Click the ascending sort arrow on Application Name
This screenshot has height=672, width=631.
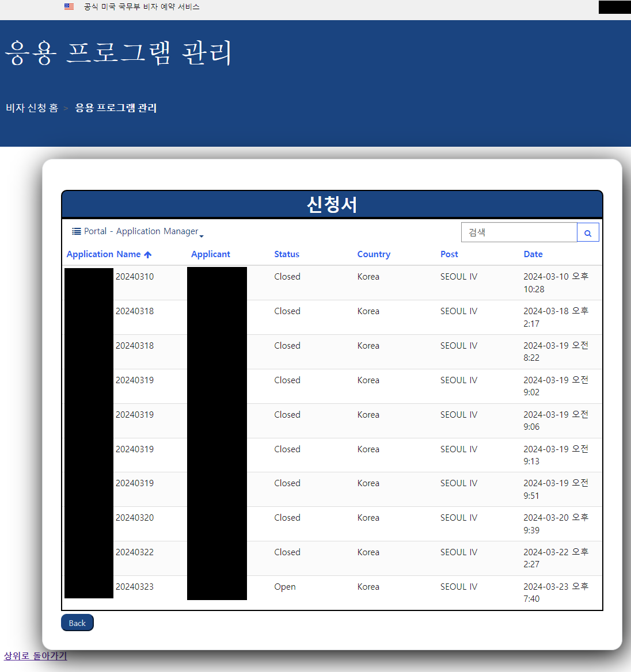click(147, 254)
